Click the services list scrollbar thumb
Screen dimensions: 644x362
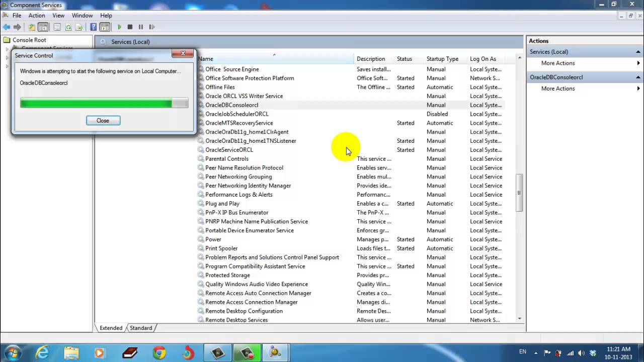[x=519, y=193]
